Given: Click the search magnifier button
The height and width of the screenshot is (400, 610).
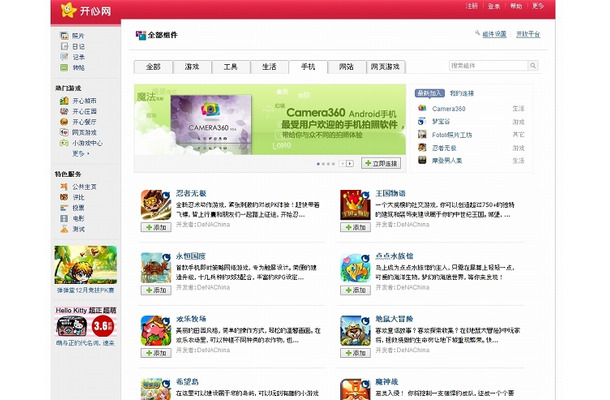Looking at the screenshot, I should [533, 66].
